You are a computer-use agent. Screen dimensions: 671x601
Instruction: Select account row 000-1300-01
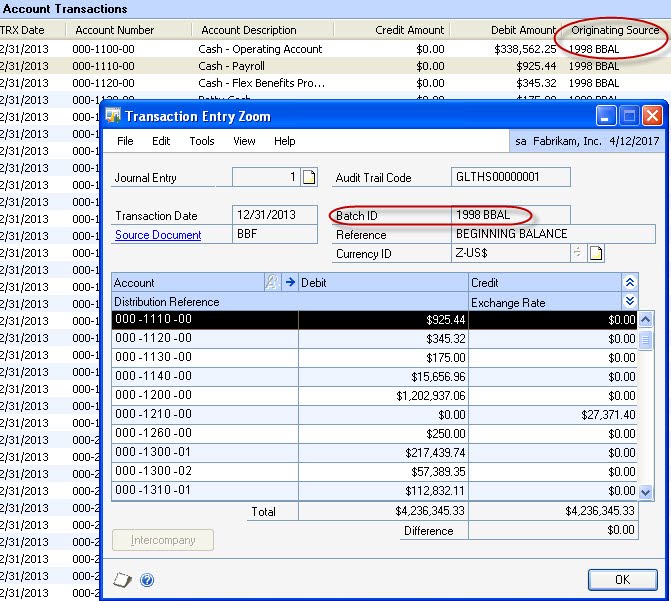pos(374,452)
